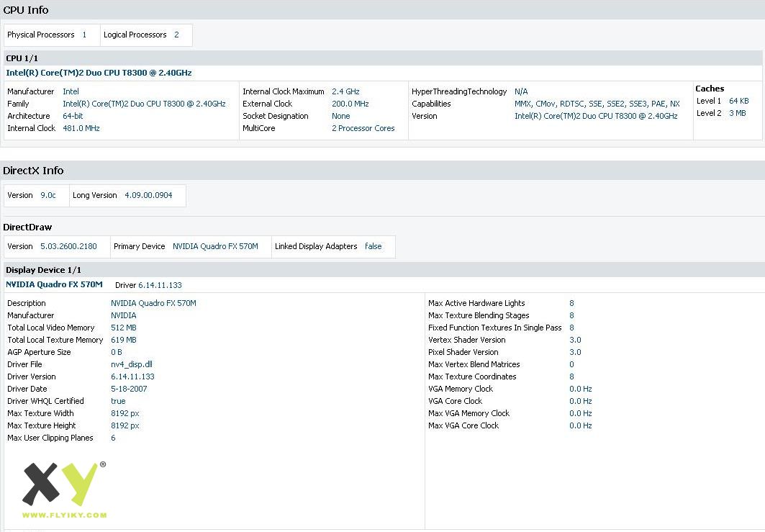Image resolution: width=765 pixels, height=532 pixels.
Task: Select the Max VGA Core Clock value
Action: [581, 425]
